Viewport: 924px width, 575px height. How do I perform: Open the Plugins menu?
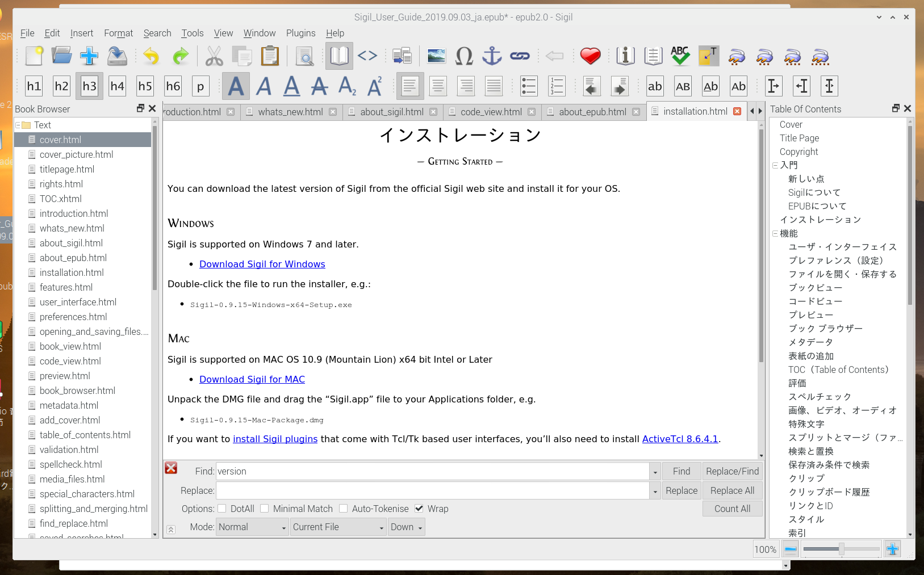pos(300,33)
